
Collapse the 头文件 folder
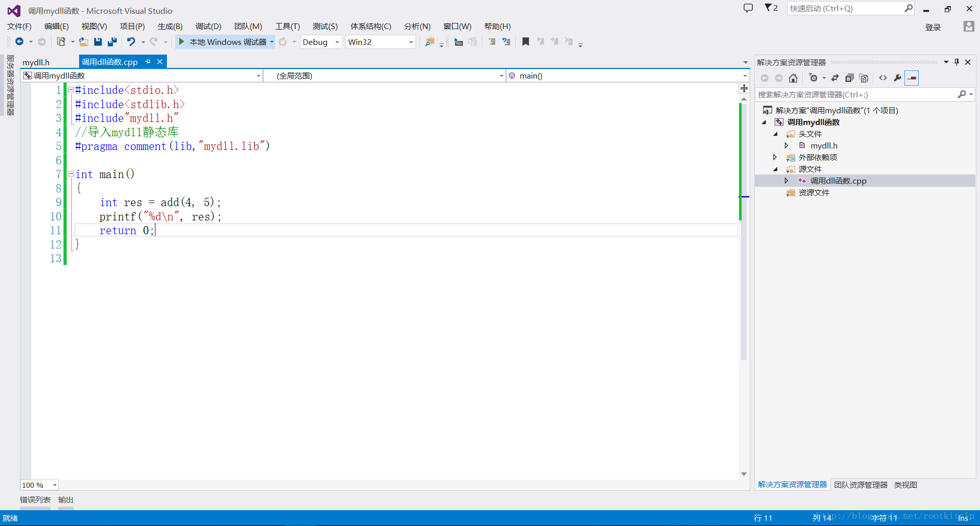775,134
